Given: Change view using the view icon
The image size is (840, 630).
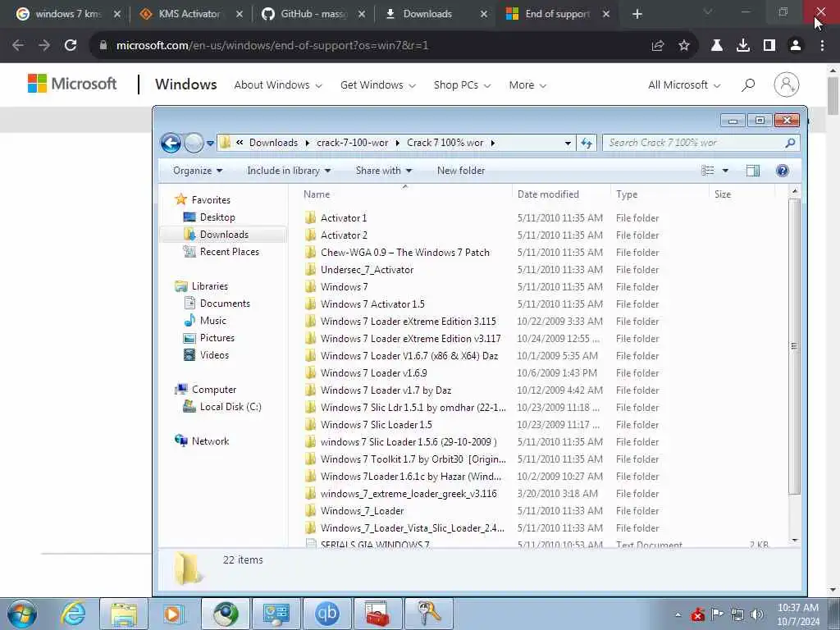Looking at the screenshot, I should [x=708, y=171].
